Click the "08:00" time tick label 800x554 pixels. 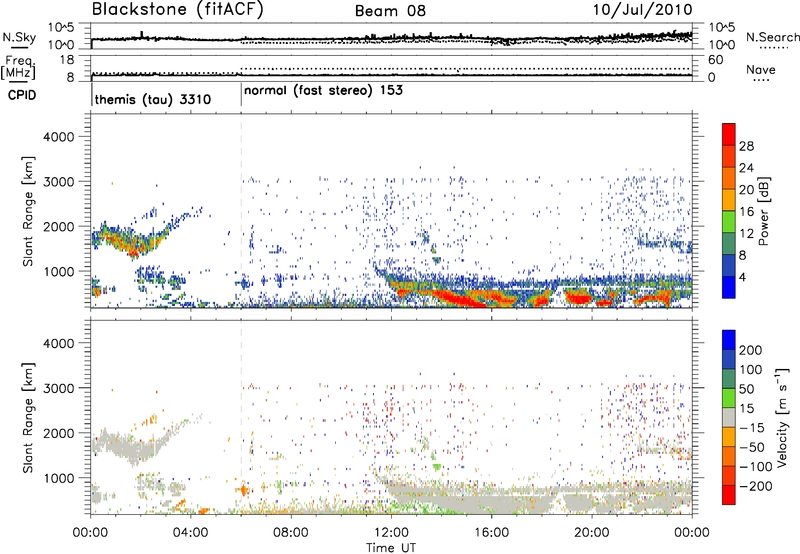coord(291,533)
